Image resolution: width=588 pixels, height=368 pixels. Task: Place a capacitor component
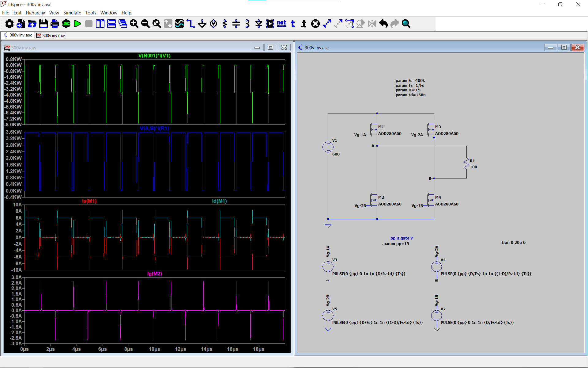236,24
